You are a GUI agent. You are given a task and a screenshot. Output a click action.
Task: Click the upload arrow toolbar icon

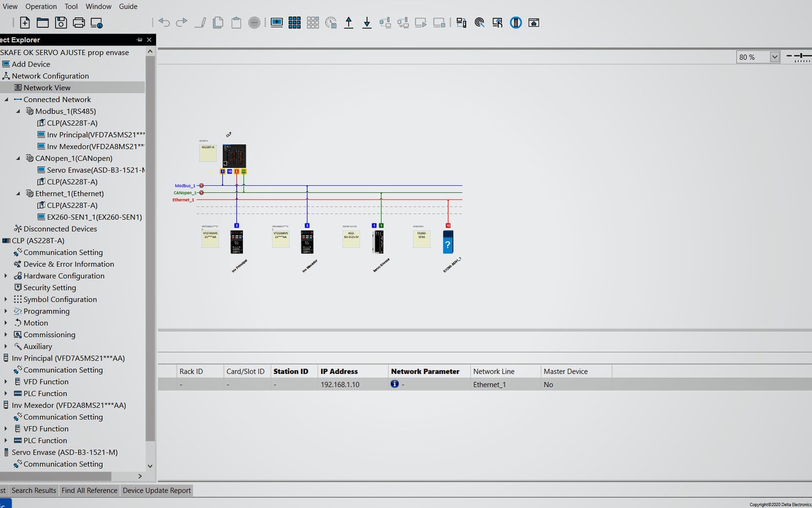coord(349,23)
